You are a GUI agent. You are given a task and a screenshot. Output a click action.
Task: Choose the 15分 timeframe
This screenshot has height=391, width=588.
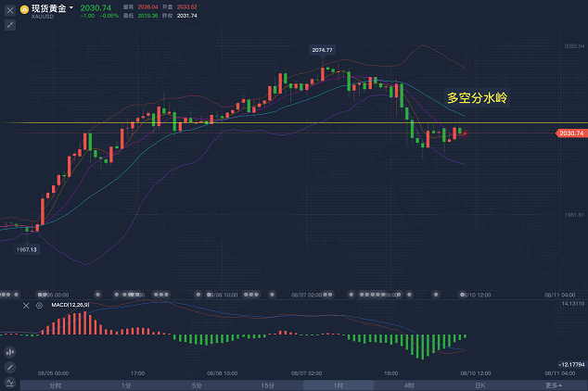267,385
